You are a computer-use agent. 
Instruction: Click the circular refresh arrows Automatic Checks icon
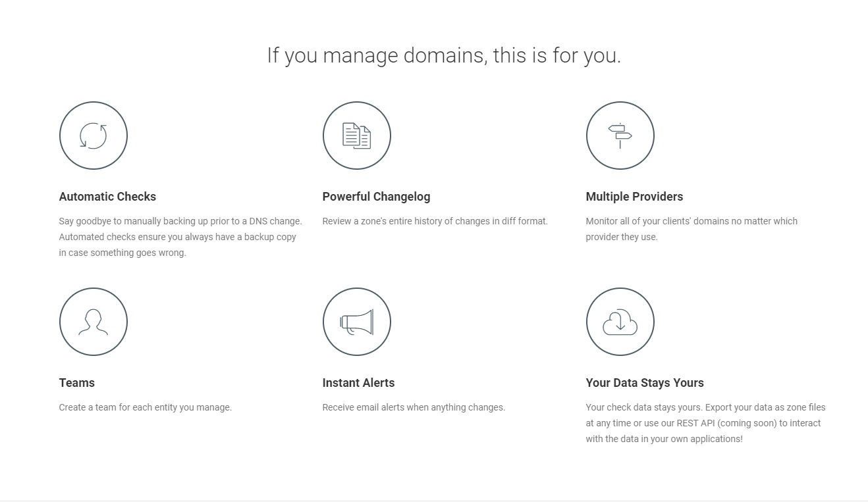coord(93,136)
